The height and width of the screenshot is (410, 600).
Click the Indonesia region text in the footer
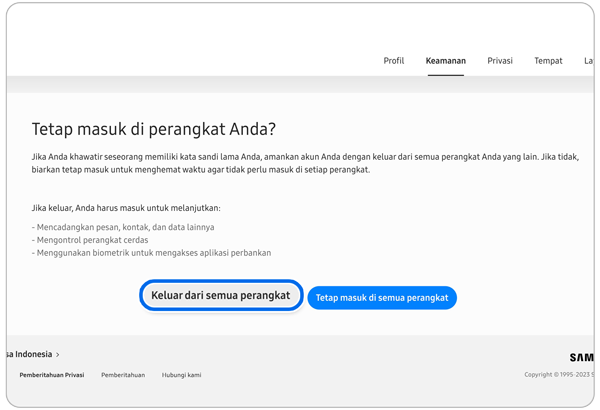click(29, 354)
